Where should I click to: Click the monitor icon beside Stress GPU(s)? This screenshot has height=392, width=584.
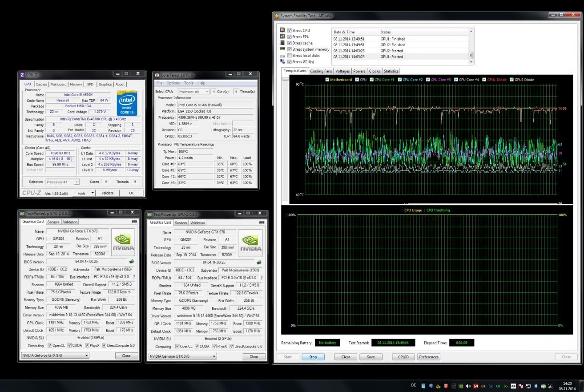point(283,62)
